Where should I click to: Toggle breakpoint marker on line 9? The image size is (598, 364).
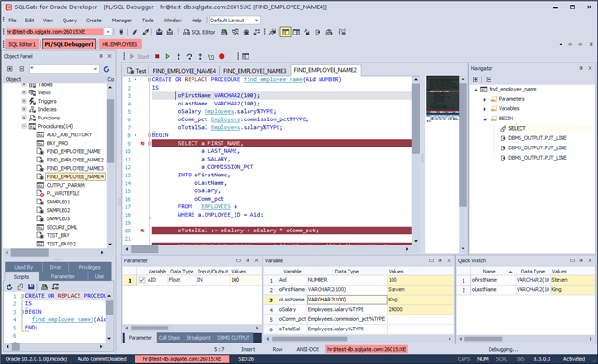click(142, 143)
